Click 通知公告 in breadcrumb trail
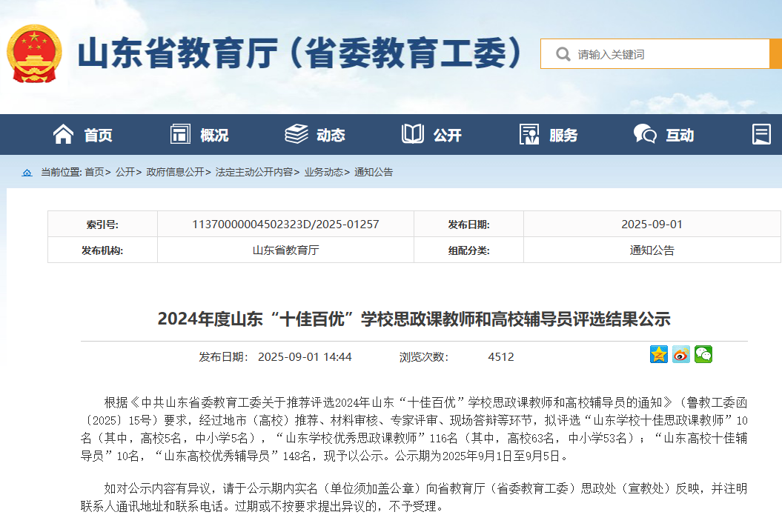Screen dimensions: 782x532 click(x=374, y=172)
